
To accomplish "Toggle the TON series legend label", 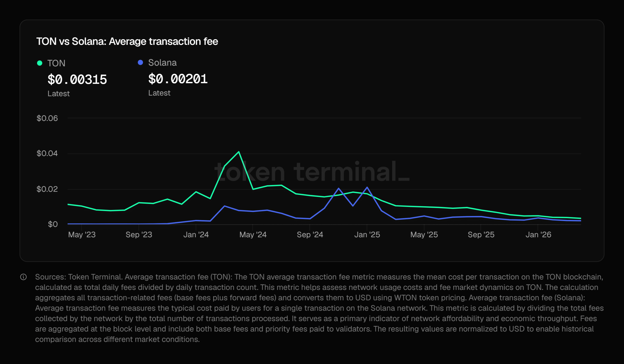I will coord(56,63).
